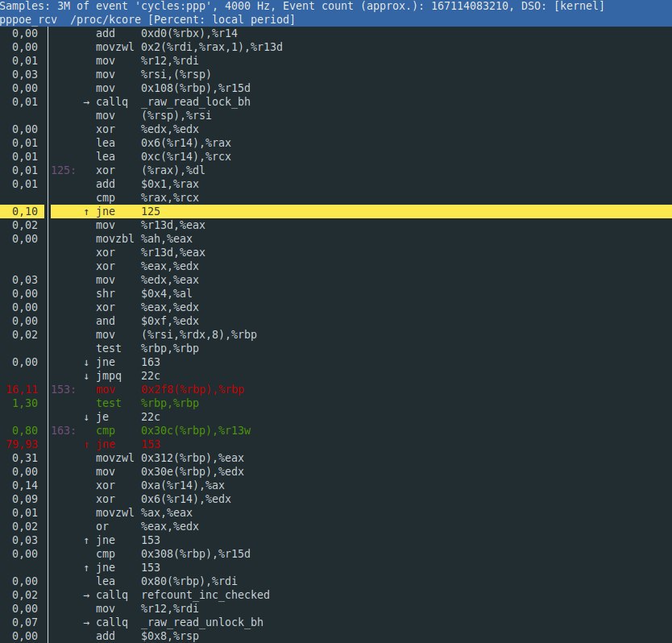Click event count 167114083210 in header
This screenshot has width=672, height=643.
coord(469,6)
